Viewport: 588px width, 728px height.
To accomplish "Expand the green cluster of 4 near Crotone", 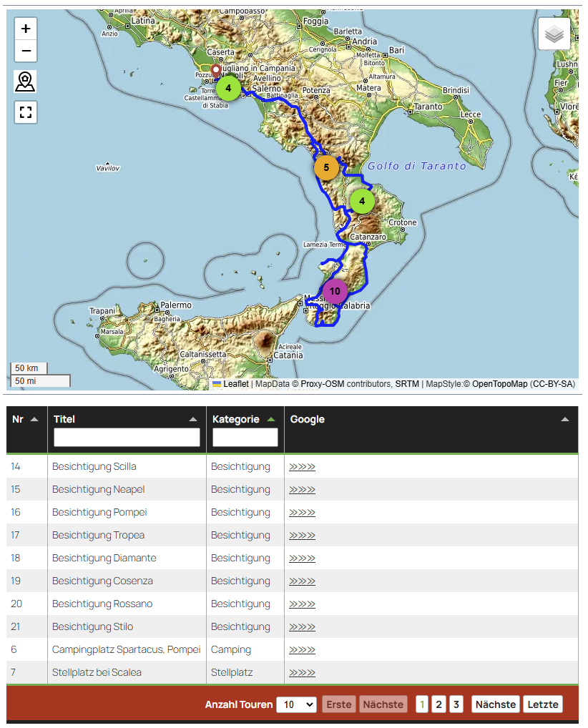I will (x=362, y=202).
